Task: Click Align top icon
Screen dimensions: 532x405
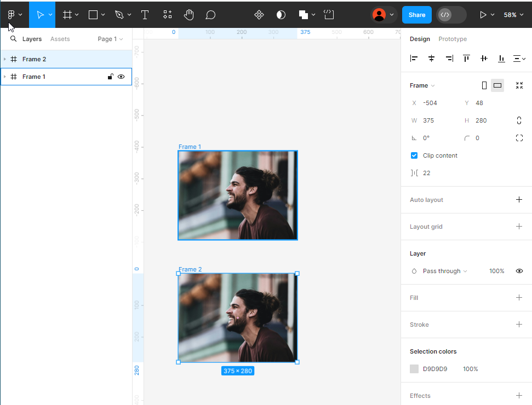Action: (x=466, y=59)
